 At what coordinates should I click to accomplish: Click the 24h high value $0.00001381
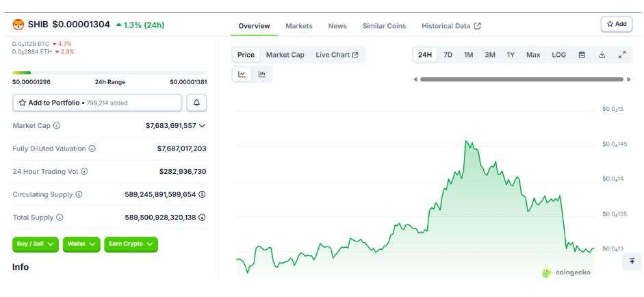pos(188,82)
